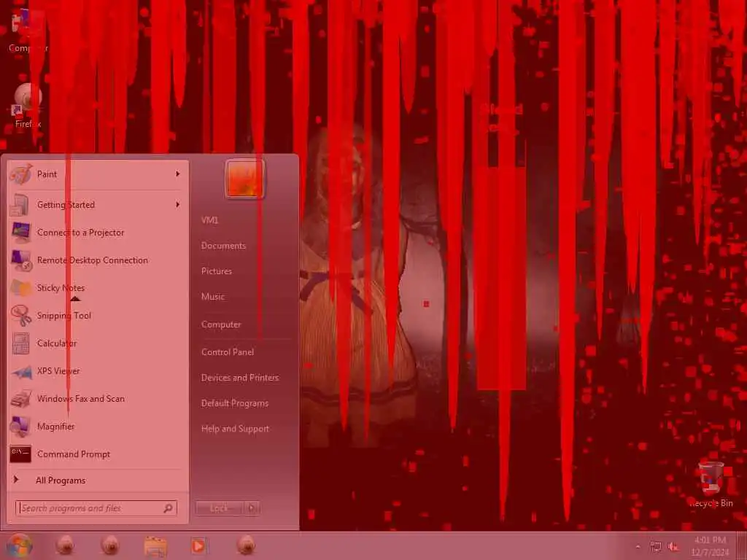Image resolution: width=747 pixels, height=560 pixels.
Task: Open Computer in the Start menu's right pane
Action: [221, 324]
